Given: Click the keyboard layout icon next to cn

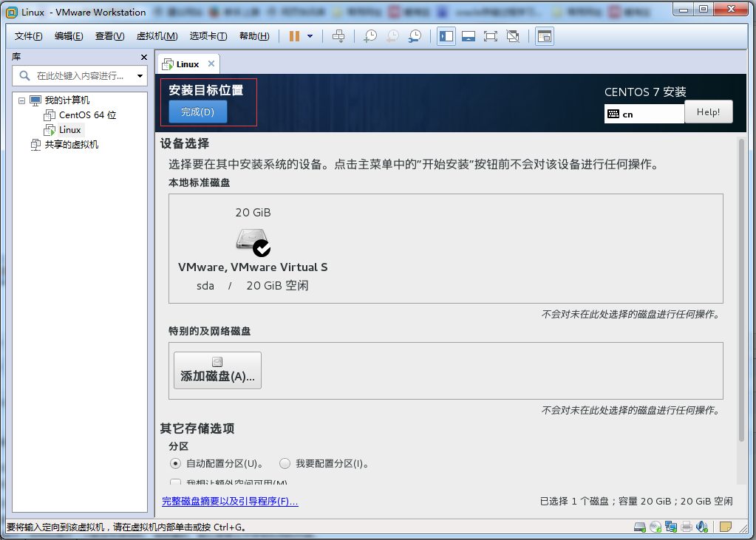Looking at the screenshot, I should coord(613,115).
